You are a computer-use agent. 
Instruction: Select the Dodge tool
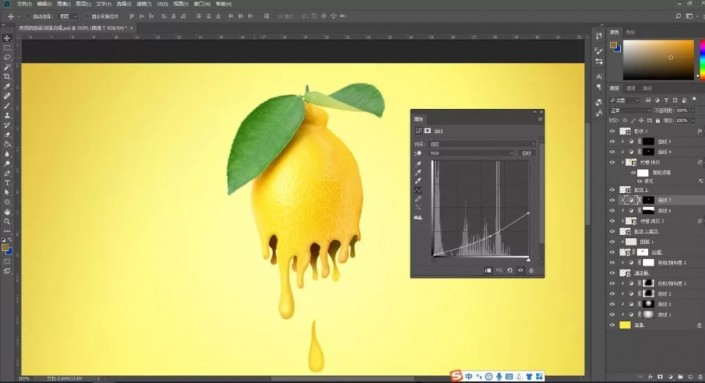[7, 164]
